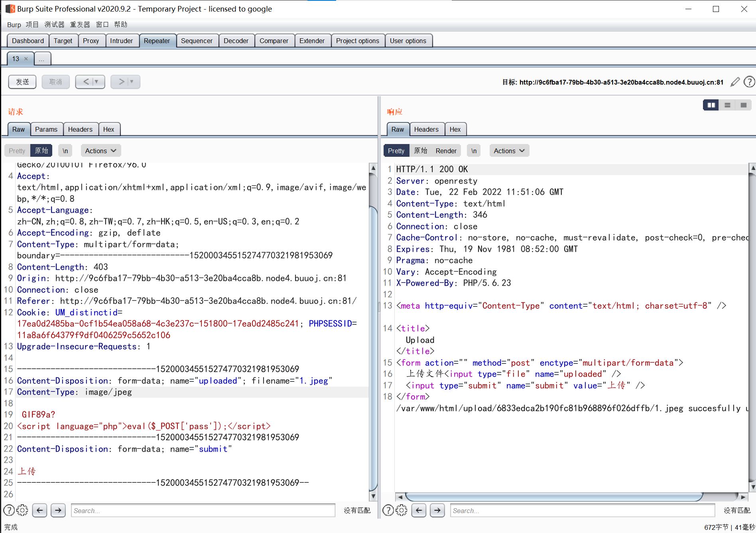Switch to Dashboard tab
Screen dimensions: 756x533
point(28,41)
